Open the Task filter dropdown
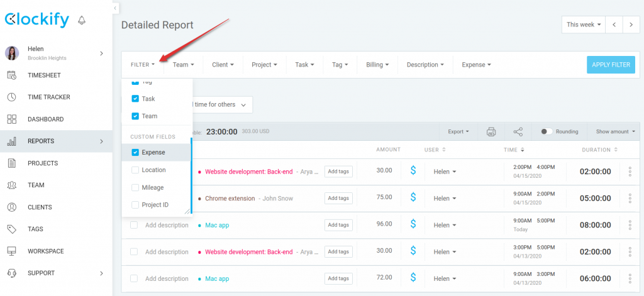Image resolution: width=644 pixels, height=296 pixels. pos(305,65)
